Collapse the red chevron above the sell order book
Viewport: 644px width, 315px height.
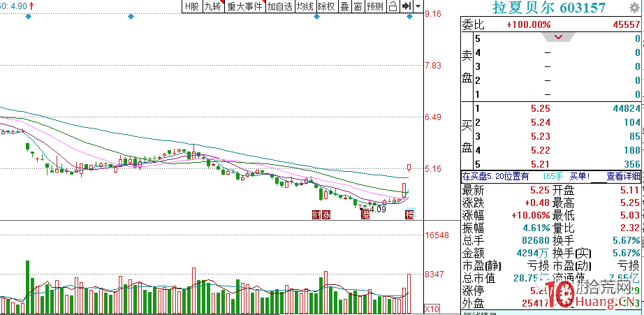[x=558, y=38]
